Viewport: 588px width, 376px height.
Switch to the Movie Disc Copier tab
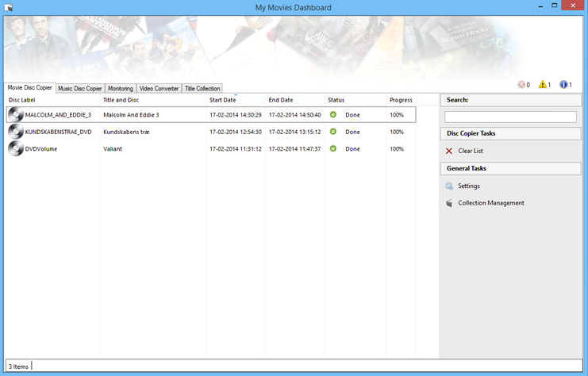pyautogui.click(x=29, y=87)
